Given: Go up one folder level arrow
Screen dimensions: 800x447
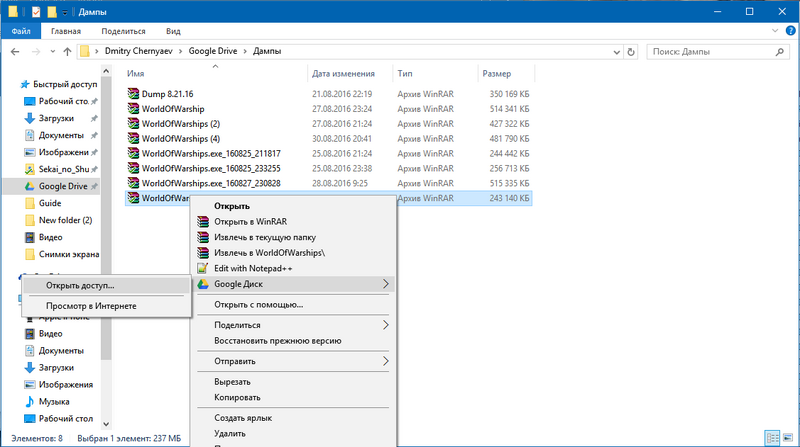Looking at the screenshot, I should pyautogui.click(x=67, y=52).
